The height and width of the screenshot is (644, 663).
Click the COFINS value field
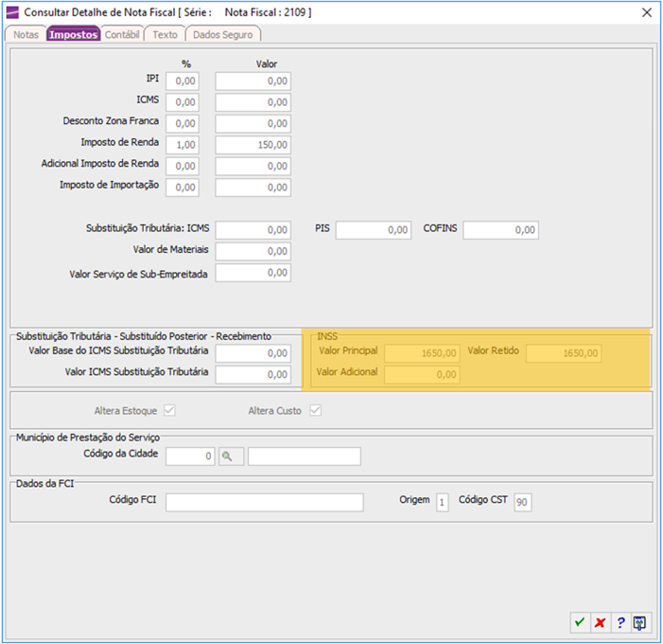point(500,230)
